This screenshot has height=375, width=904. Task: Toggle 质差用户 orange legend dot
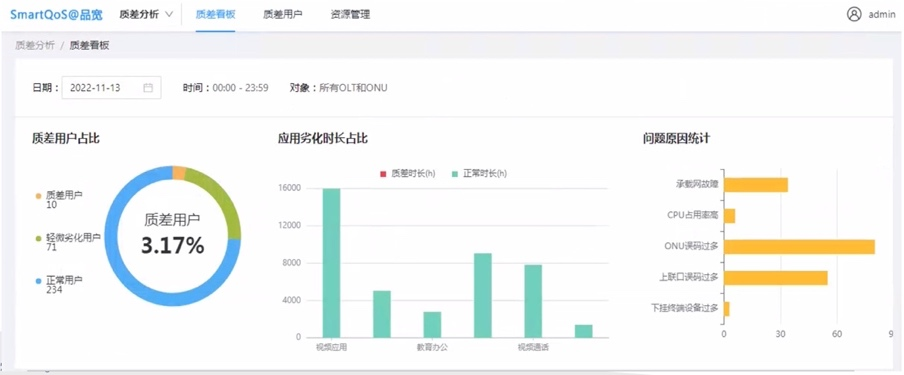[x=38, y=196]
